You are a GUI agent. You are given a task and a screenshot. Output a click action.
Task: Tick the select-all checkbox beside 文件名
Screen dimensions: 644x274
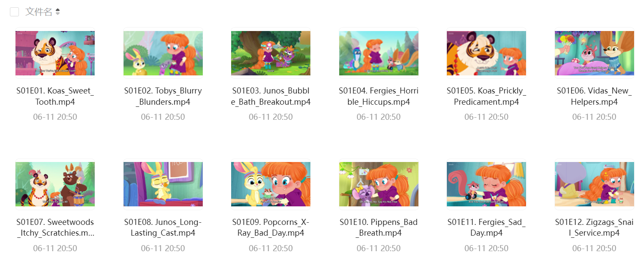[x=15, y=12]
